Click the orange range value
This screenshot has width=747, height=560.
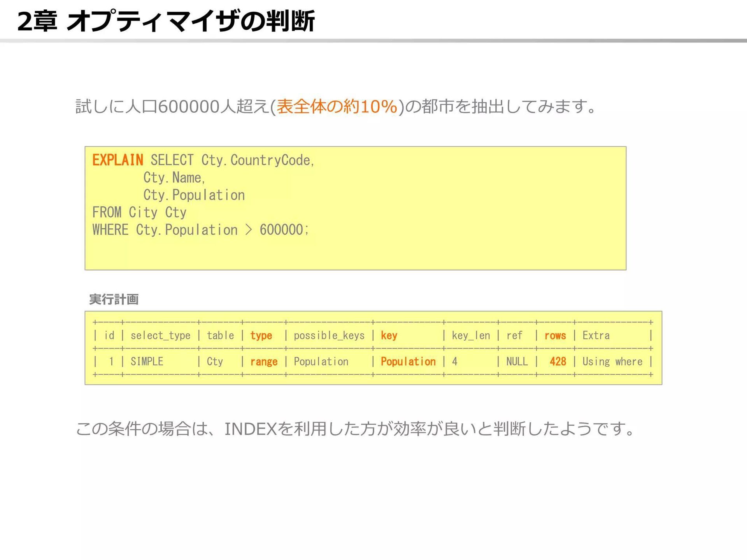pyautogui.click(x=264, y=362)
